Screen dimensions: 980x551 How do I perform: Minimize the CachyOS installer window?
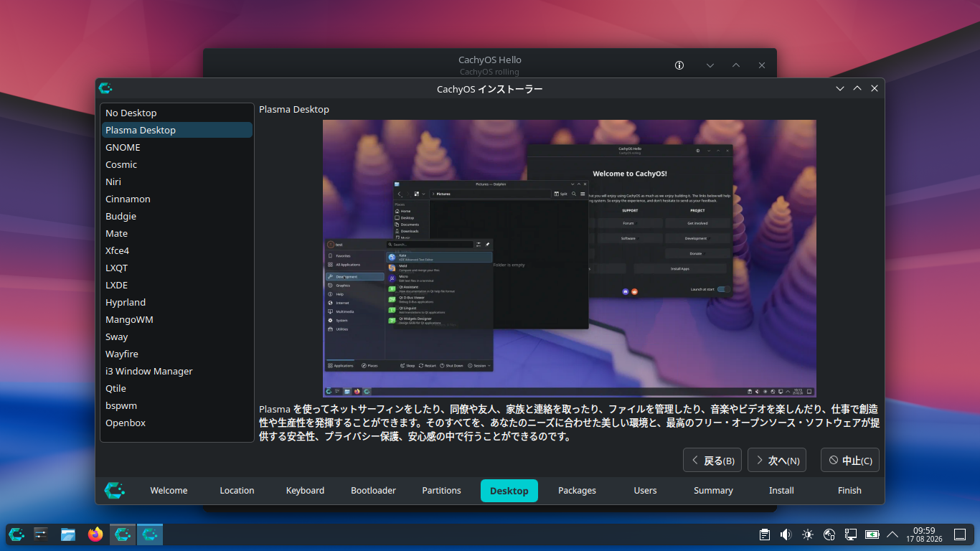pyautogui.click(x=840, y=88)
